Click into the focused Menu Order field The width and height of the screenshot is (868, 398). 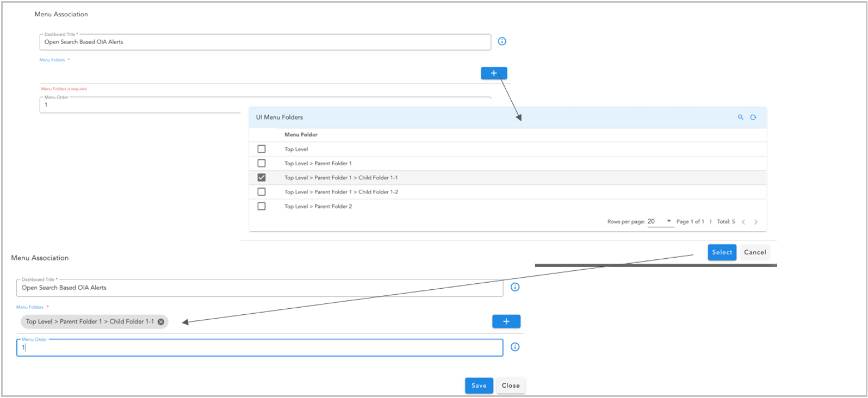point(259,347)
